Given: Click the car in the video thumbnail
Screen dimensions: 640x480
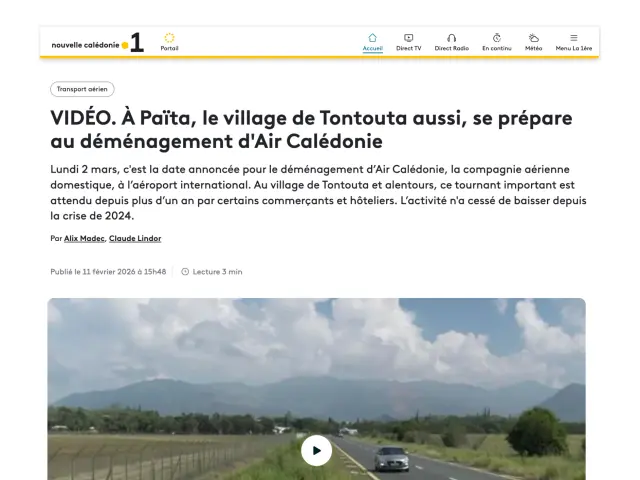Looking at the screenshot, I should click(x=391, y=458).
